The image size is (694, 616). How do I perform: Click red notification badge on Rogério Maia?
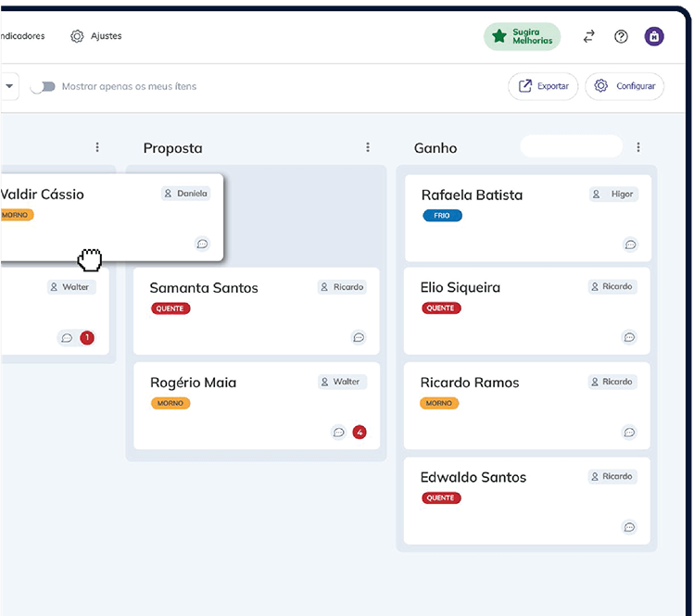pyautogui.click(x=360, y=432)
